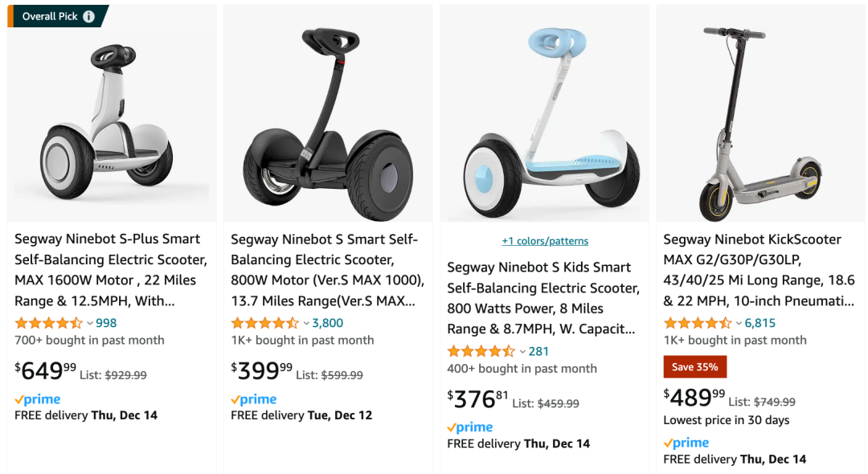The height and width of the screenshot is (474, 868).
Task: Expand rating dropdown arrow beside 3,800 reviews
Action: tap(306, 324)
